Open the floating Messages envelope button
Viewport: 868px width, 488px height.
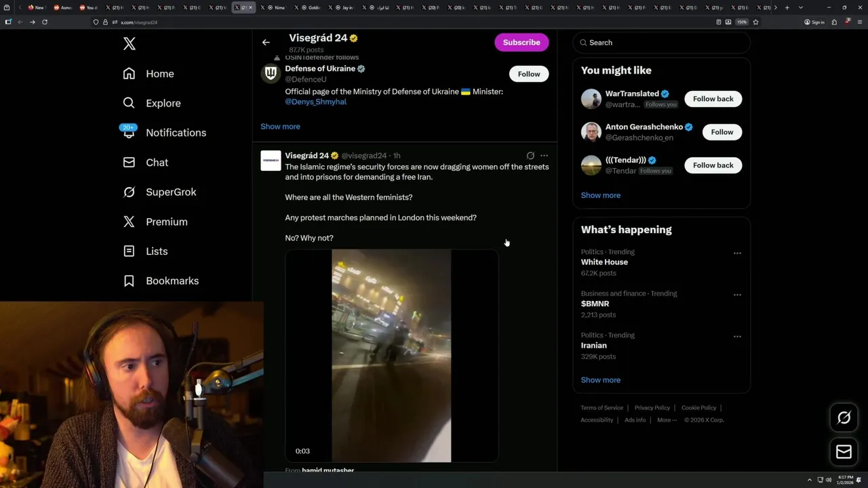point(844,453)
